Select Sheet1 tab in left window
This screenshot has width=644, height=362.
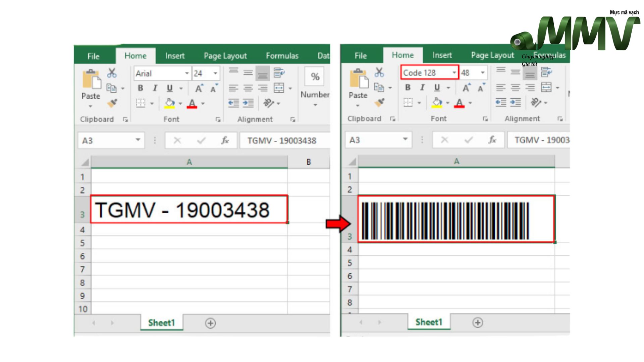pos(162,323)
